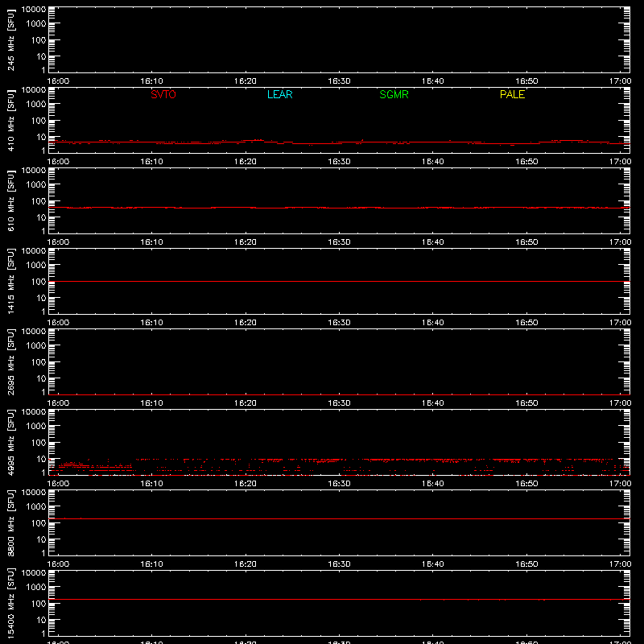Select the 410 MHz [SFU] axis label
This screenshot has width=644, height=644.
[11, 120]
